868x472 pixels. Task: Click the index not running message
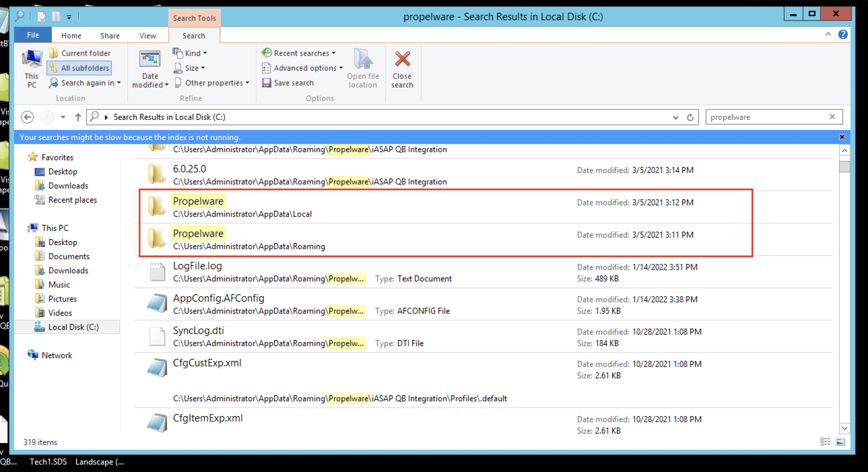[130, 137]
